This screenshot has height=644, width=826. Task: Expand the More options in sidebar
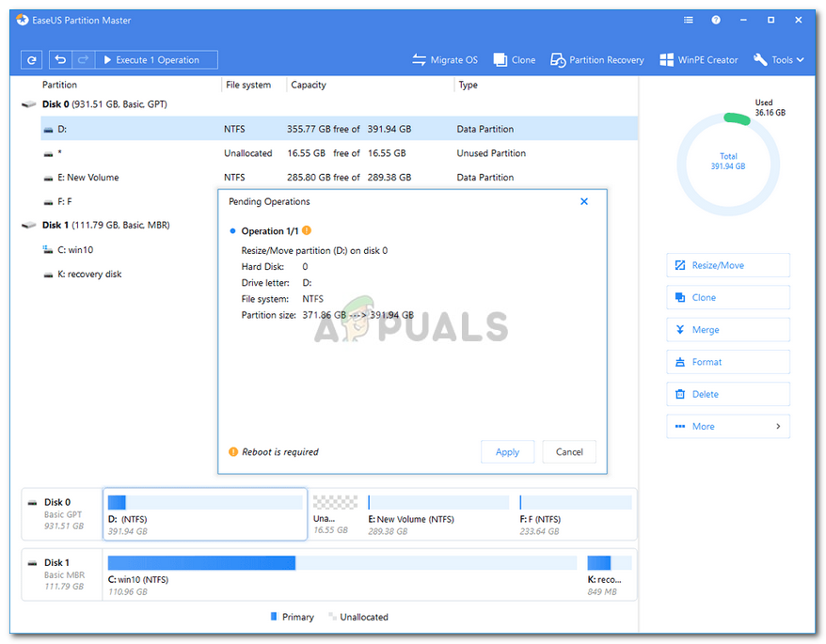click(x=727, y=427)
